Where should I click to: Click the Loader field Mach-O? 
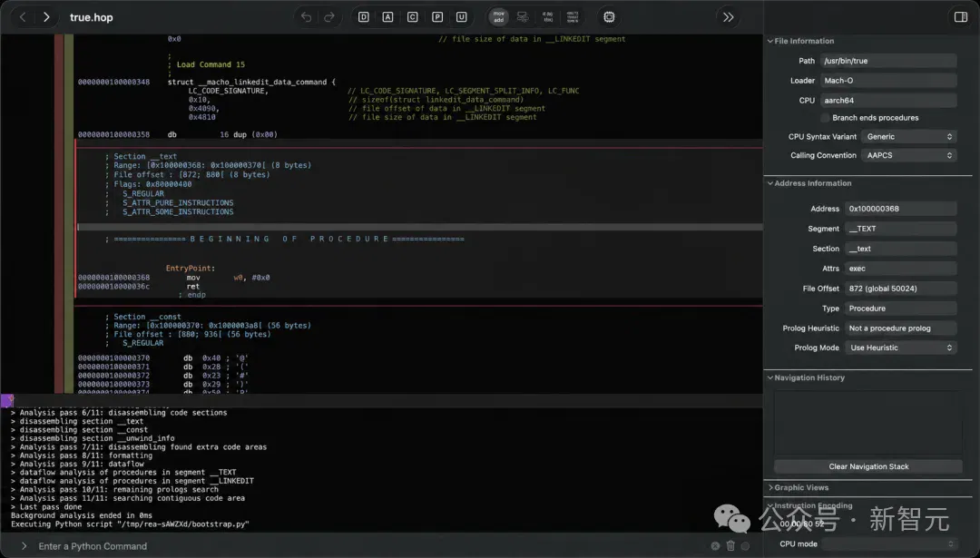click(888, 80)
